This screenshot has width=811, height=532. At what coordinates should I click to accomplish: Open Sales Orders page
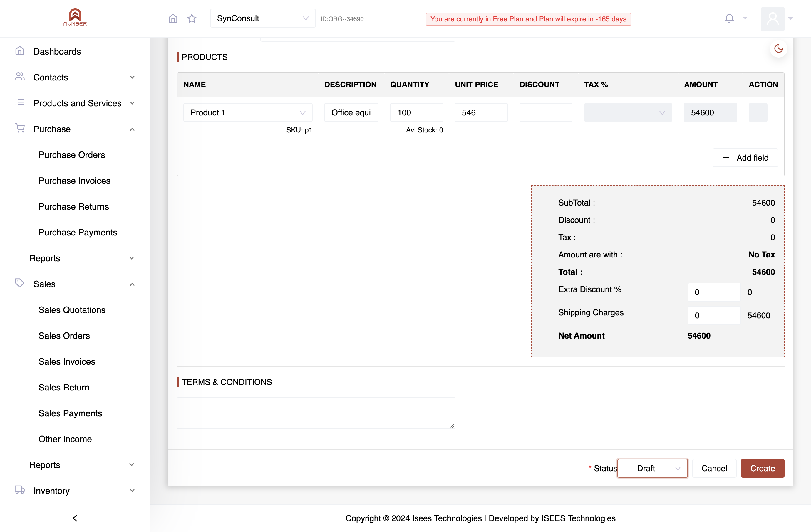(64, 336)
